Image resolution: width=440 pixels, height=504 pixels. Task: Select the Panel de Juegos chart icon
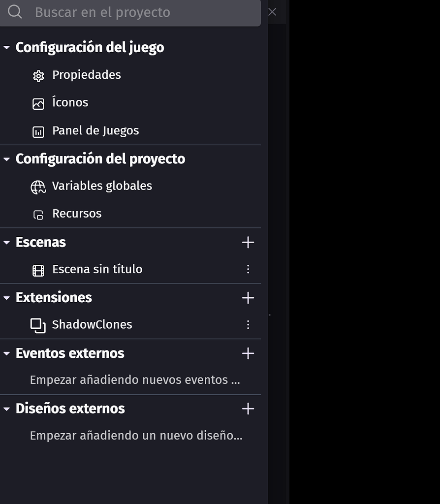tap(38, 131)
